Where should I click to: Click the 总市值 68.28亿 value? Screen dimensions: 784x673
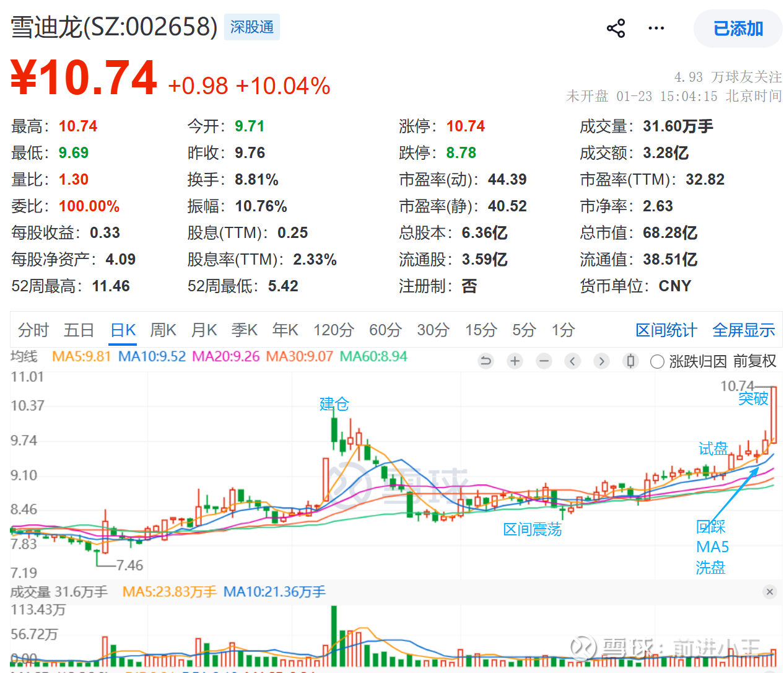[670, 233]
